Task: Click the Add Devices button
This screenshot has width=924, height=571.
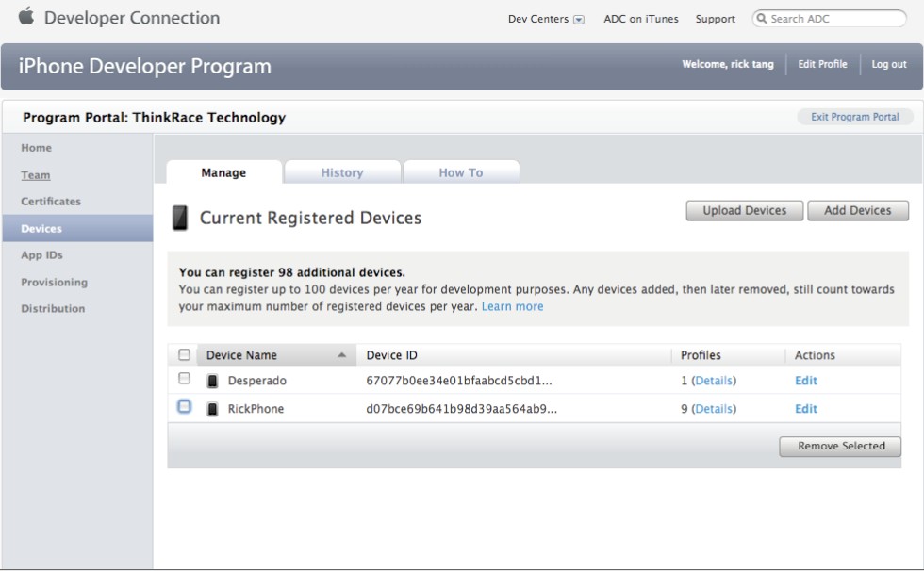Action: [x=858, y=211]
